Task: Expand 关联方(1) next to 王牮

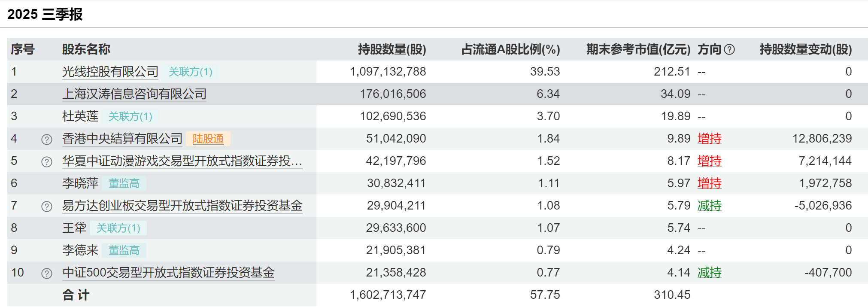Action: point(118,228)
